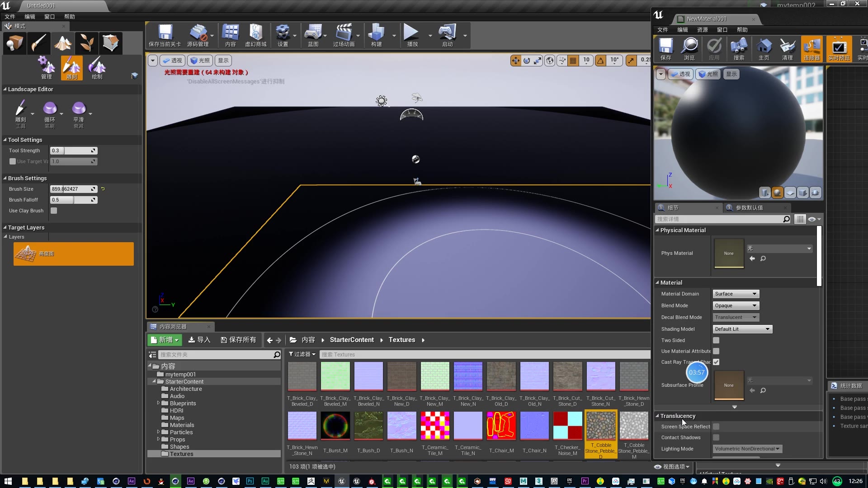Screen dimensions: 868x488
Task: Click the 清理 cleanup icon in material editor
Action: click(x=787, y=48)
